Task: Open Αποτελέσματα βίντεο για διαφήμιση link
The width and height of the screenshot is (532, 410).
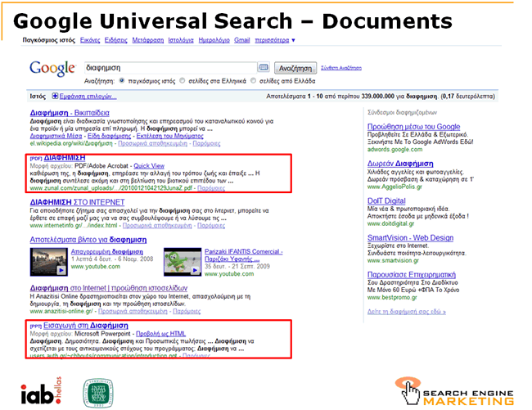Action: tap(88, 240)
